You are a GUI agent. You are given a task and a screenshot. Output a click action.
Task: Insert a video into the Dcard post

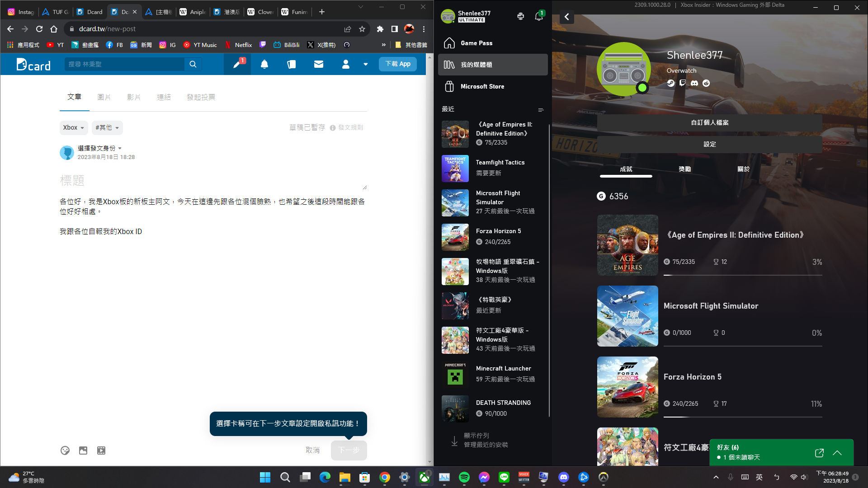(101, 450)
